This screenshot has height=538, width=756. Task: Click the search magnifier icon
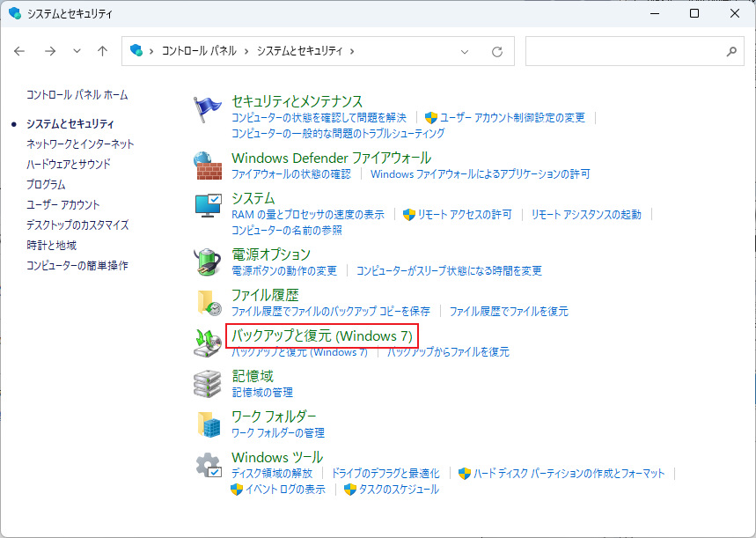coord(731,51)
